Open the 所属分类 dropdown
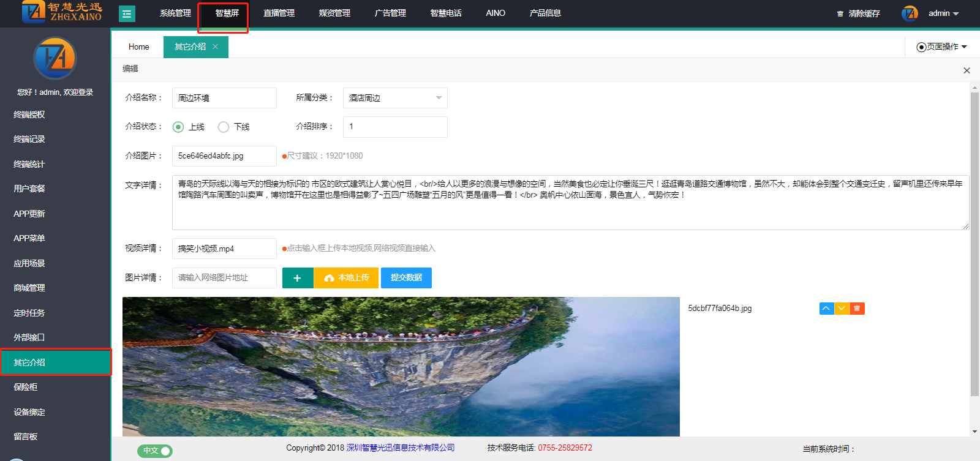This screenshot has height=461, width=980. (395, 98)
